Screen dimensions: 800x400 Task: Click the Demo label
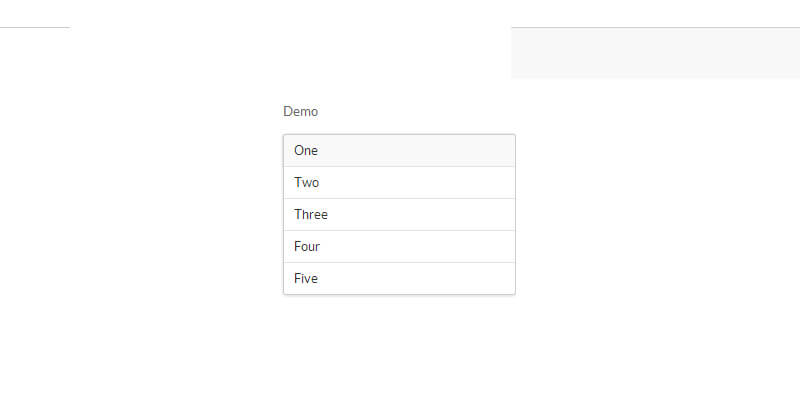tap(300, 111)
